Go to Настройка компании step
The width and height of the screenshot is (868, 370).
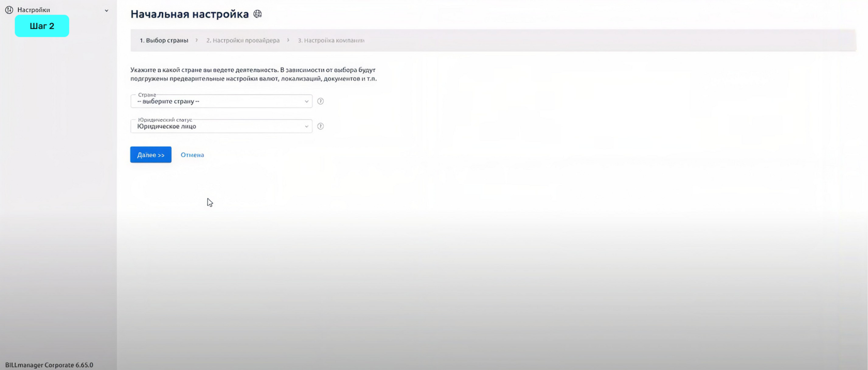(x=331, y=40)
